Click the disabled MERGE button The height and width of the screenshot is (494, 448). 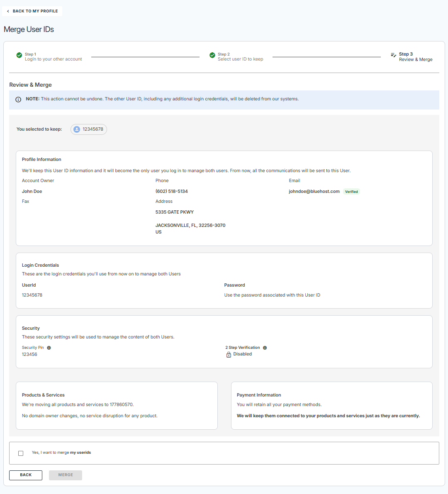(65, 475)
